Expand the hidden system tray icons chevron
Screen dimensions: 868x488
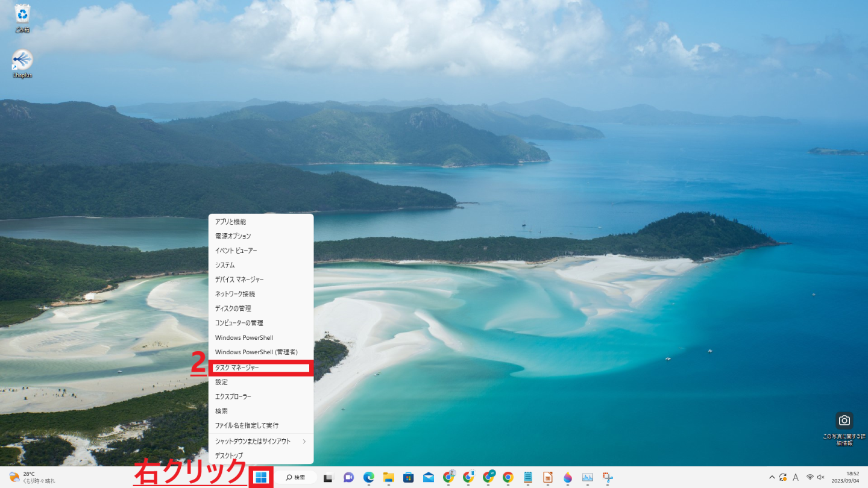pyautogui.click(x=772, y=477)
